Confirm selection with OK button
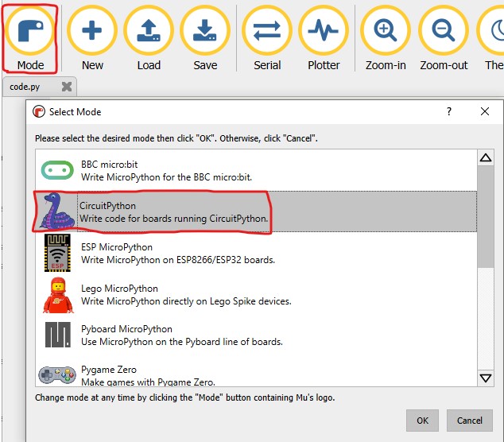Image resolution: width=504 pixels, height=442 pixels. pyautogui.click(x=422, y=421)
